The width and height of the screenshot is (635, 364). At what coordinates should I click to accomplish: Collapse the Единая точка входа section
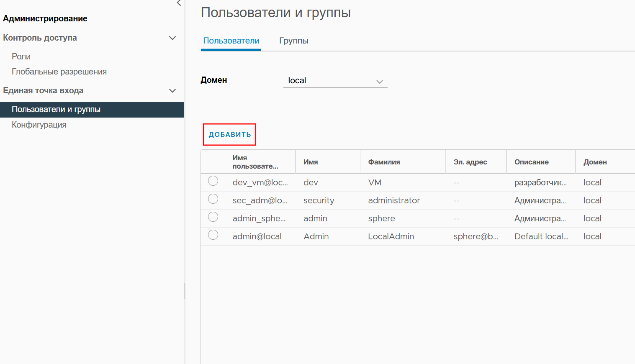click(x=172, y=91)
